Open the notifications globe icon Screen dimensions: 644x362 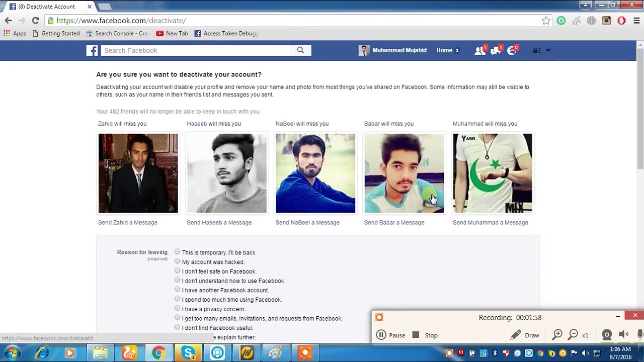click(512, 50)
